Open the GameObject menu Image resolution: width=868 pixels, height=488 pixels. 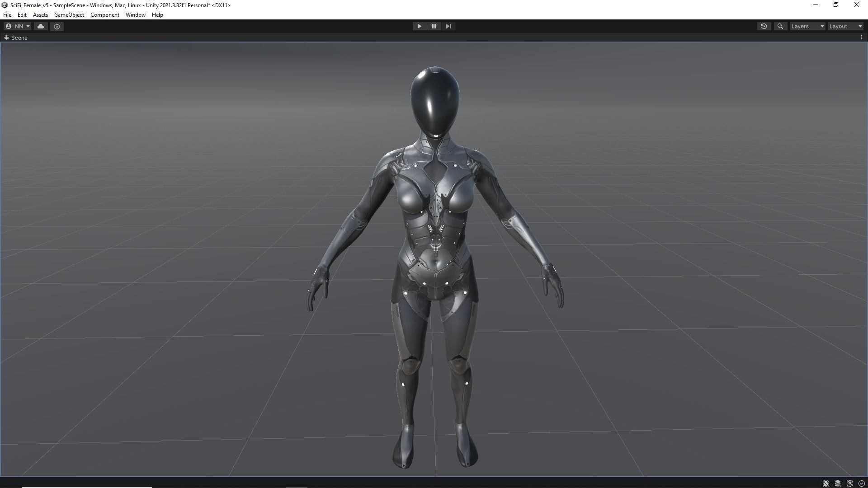tap(69, 15)
